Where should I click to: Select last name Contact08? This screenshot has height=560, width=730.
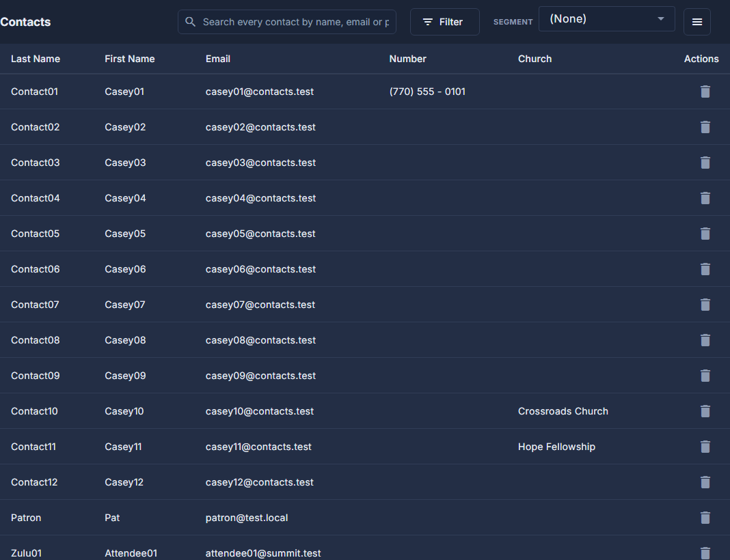pos(35,340)
